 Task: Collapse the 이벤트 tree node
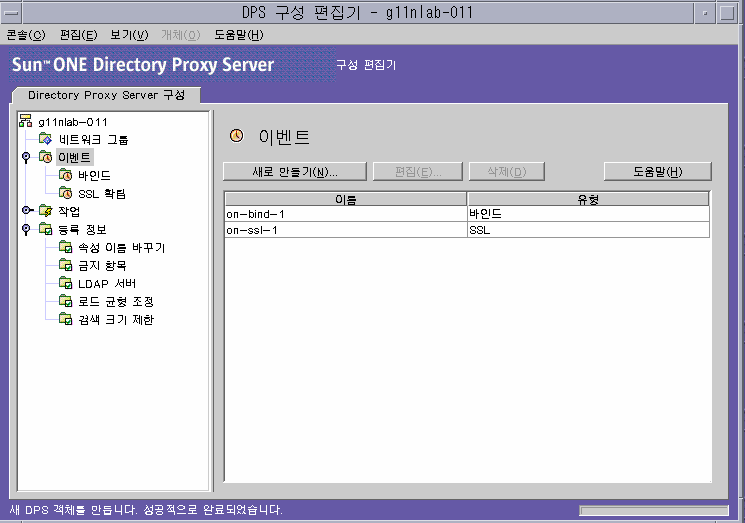[x=26, y=157]
